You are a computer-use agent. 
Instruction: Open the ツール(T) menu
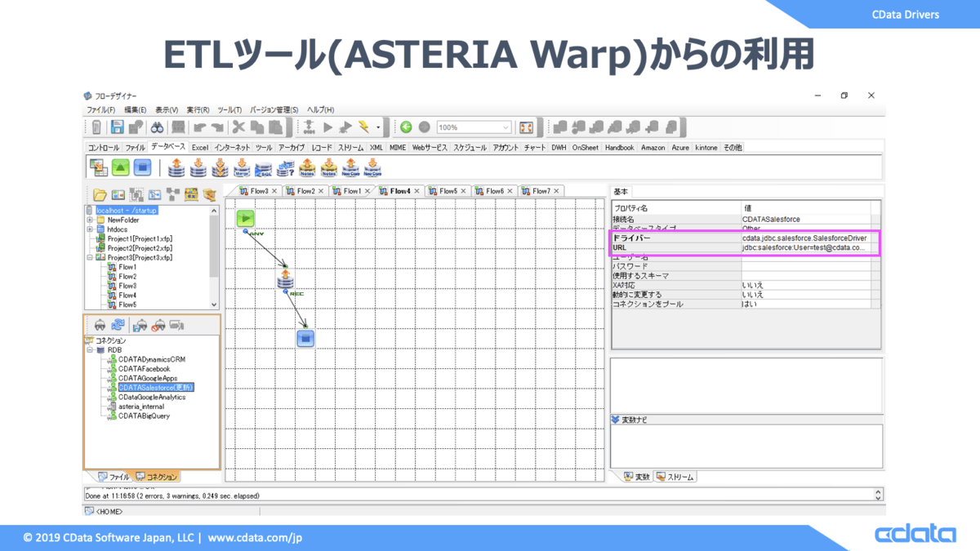point(229,109)
